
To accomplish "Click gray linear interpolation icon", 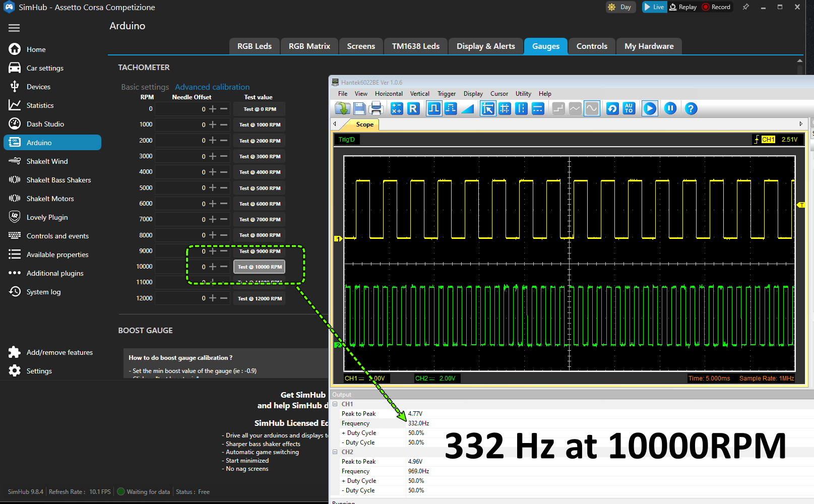I will click(x=575, y=108).
